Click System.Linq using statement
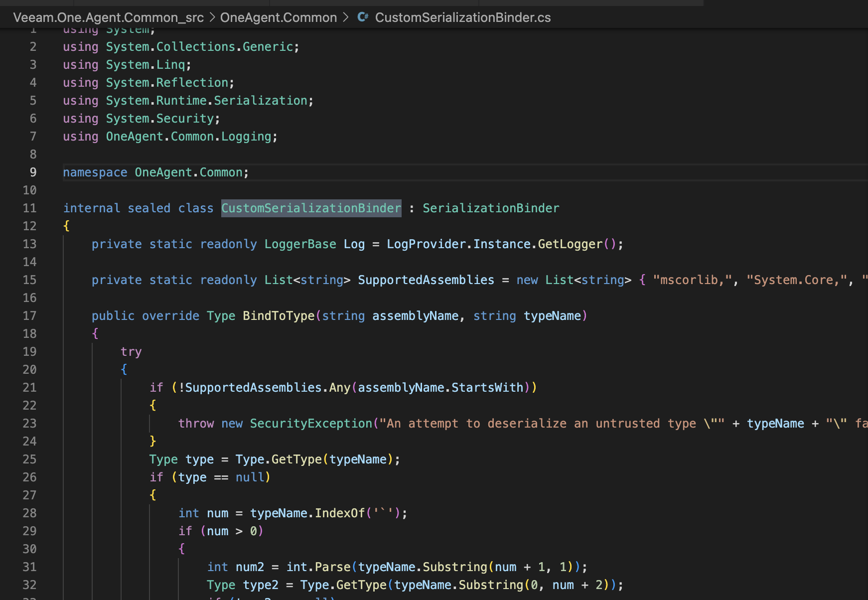This screenshot has height=600, width=868. pos(127,65)
